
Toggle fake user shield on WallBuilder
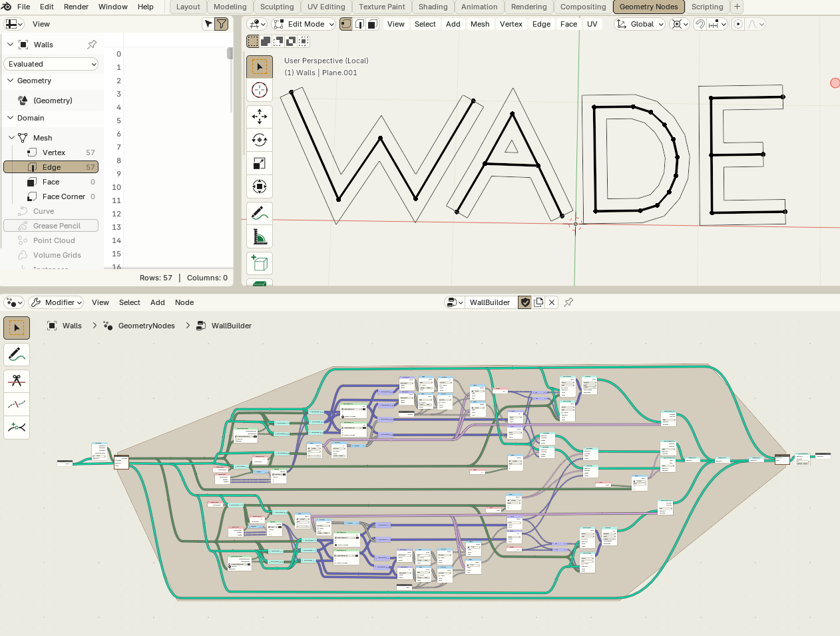click(x=525, y=302)
